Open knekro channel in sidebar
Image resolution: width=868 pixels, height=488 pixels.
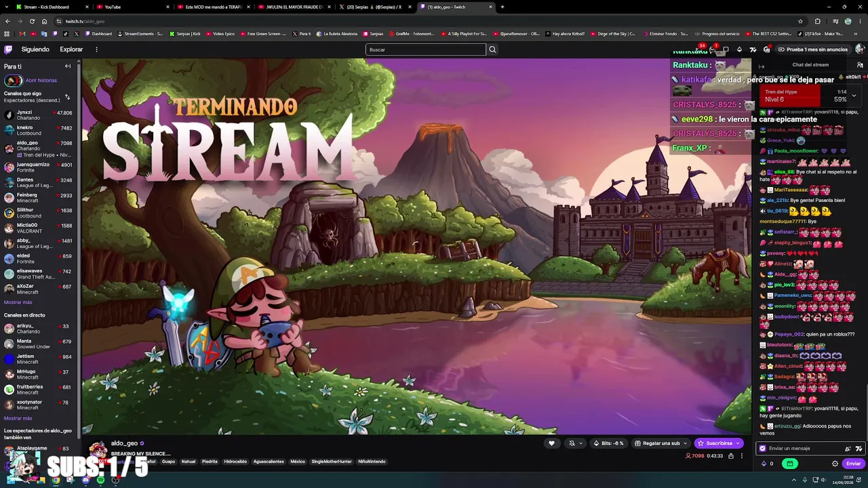pyautogui.click(x=38, y=130)
